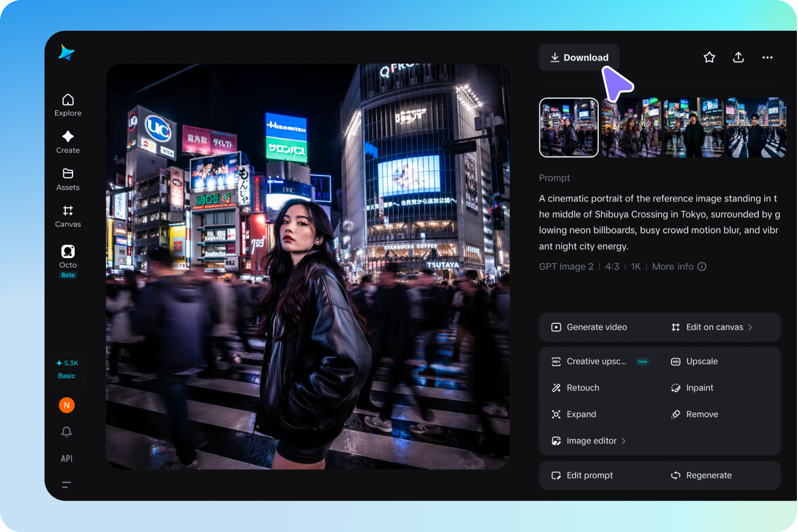Click the prompt description text
798x532 pixels.
[x=660, y=222]
